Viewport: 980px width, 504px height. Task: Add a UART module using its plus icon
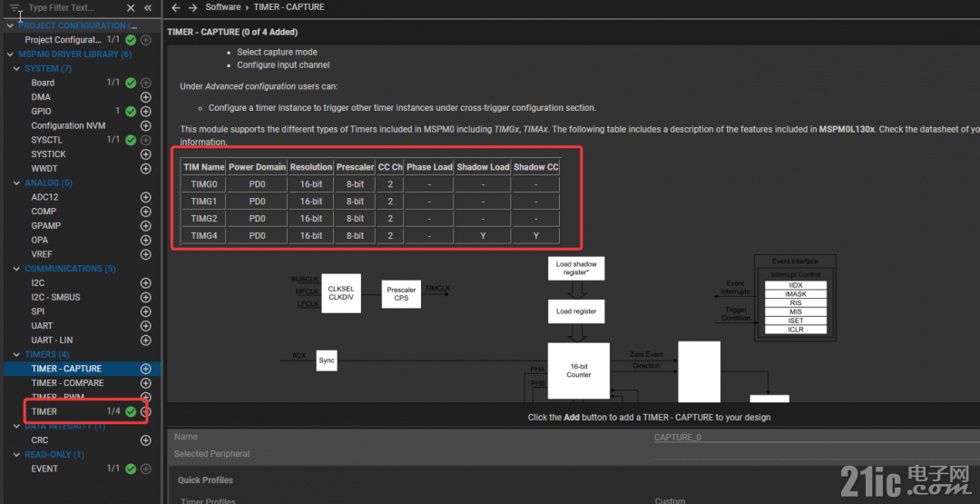145,326
